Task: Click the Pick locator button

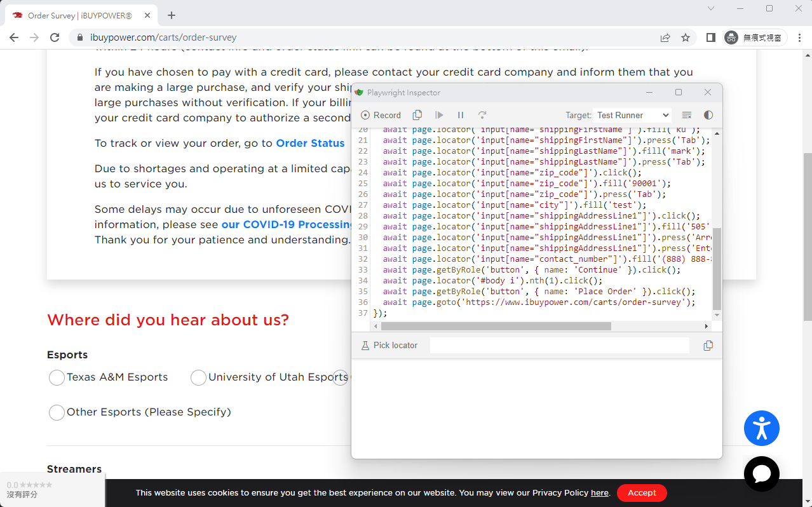Action: [x=389, y=346]
